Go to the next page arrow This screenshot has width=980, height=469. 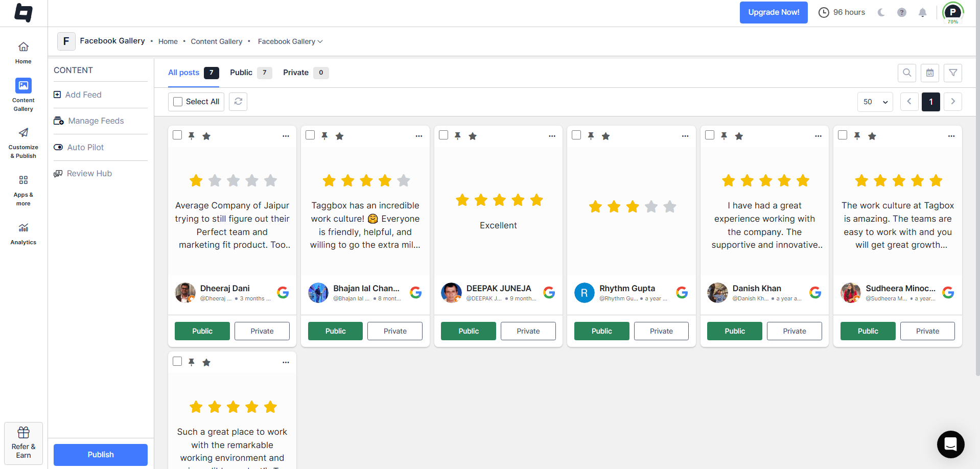953,102
